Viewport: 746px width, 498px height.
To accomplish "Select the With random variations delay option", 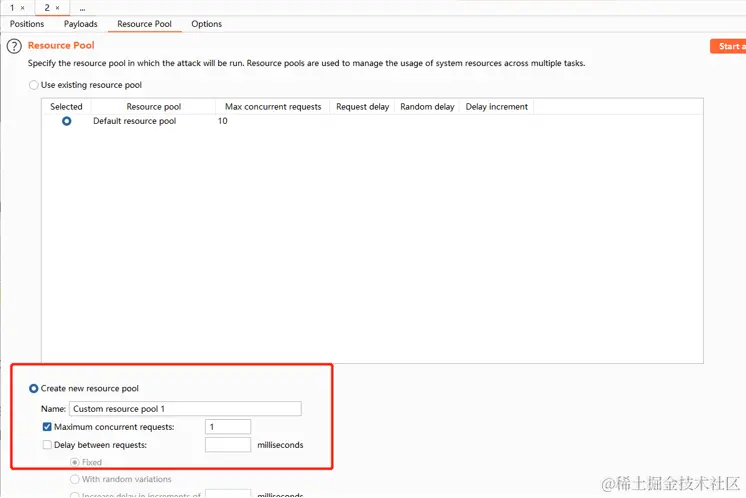I will (x=75, y=480).
